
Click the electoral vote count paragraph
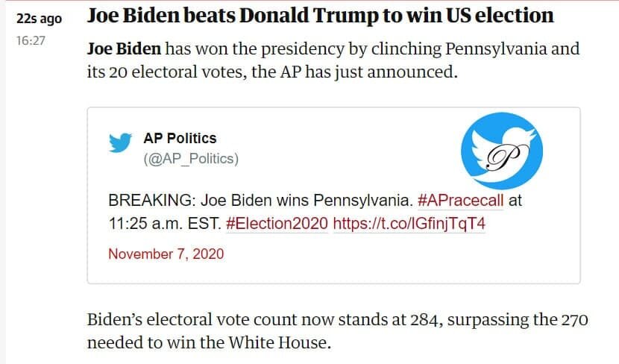(x=338, y=331)
